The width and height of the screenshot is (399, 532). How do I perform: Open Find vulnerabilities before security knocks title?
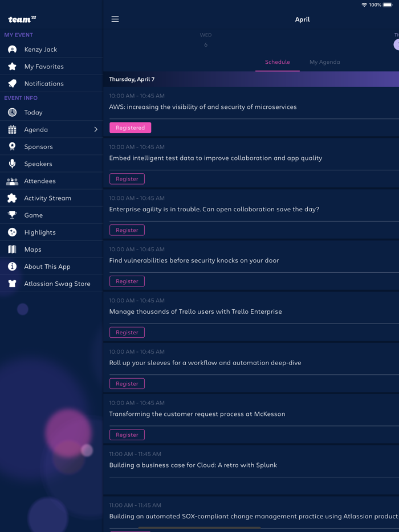(x=194, y=260)
